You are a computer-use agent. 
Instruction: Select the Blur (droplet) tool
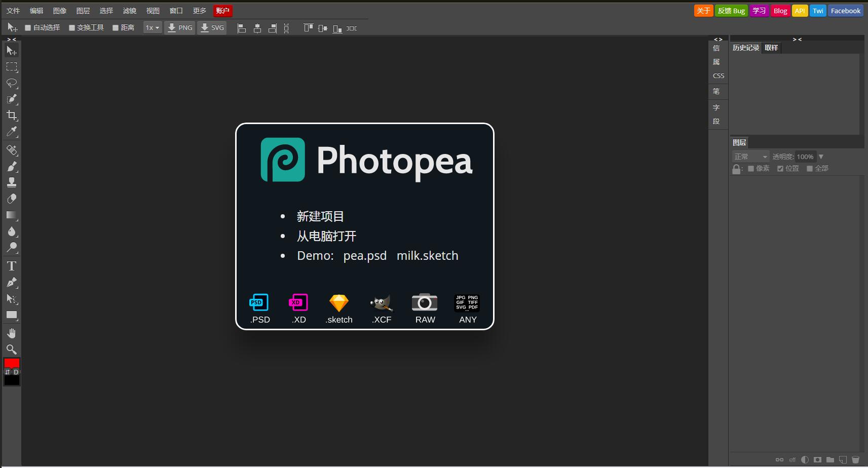[x=11, y=231]
